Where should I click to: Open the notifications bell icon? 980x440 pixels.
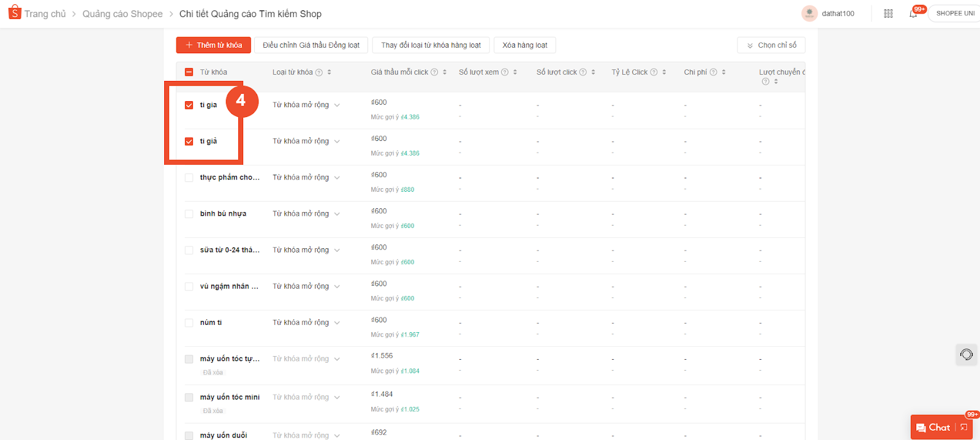click(913, 13)
